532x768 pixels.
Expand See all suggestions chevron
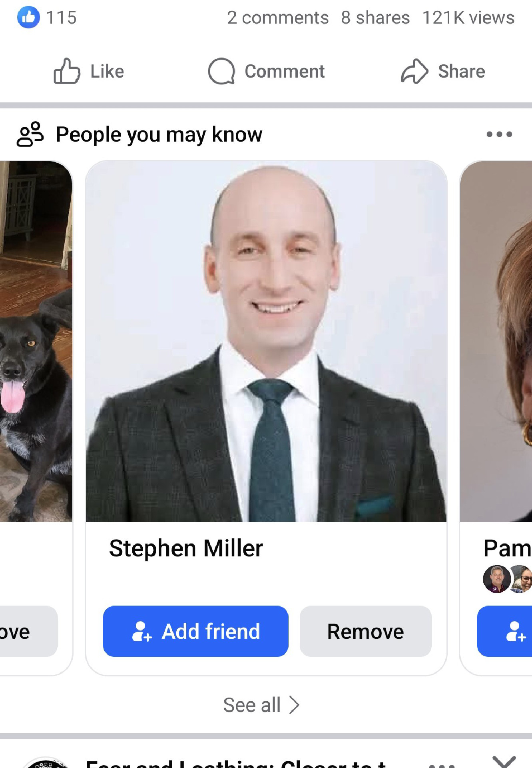[x=295, y=705]
